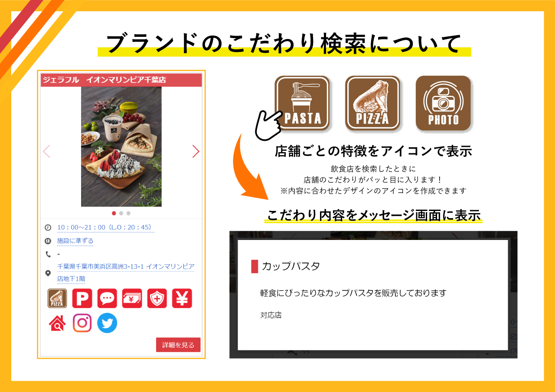
Task: Show next photo with right arrow
Action: click(196, 151)
